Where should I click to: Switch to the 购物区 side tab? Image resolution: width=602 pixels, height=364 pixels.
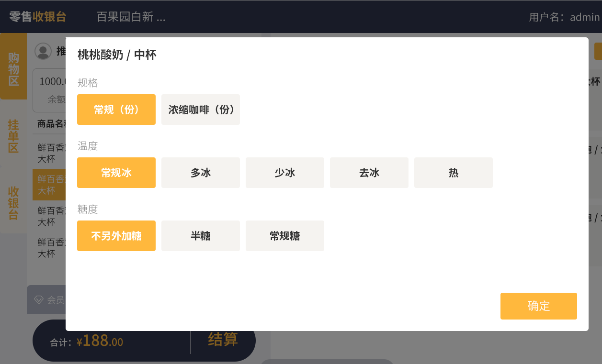13,69
